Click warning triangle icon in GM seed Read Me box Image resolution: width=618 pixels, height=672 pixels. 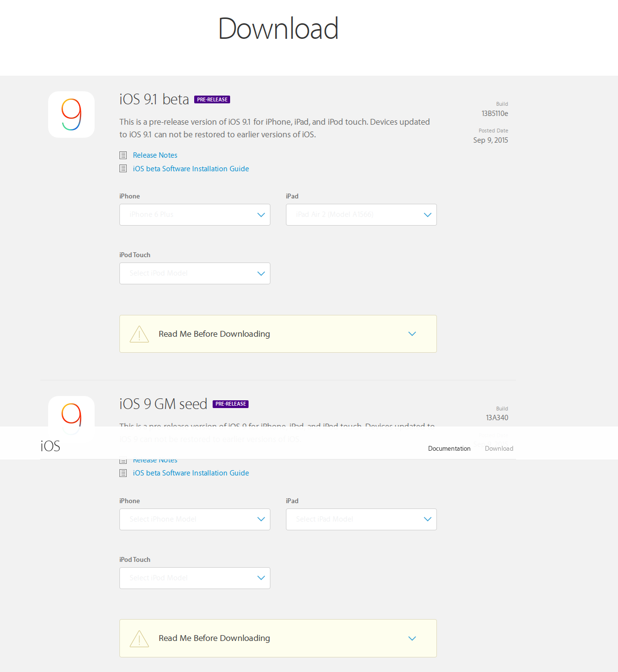click(139, 639)
